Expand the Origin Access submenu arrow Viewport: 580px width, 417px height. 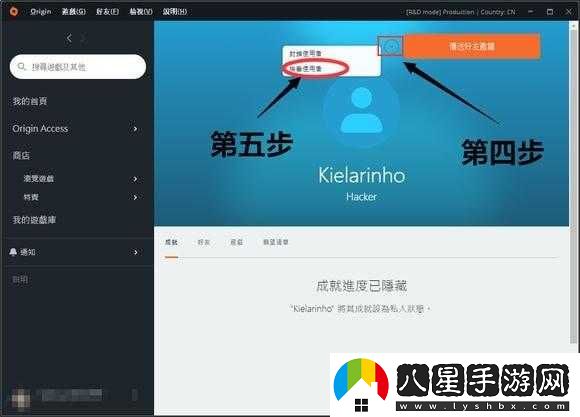[135, 129]
